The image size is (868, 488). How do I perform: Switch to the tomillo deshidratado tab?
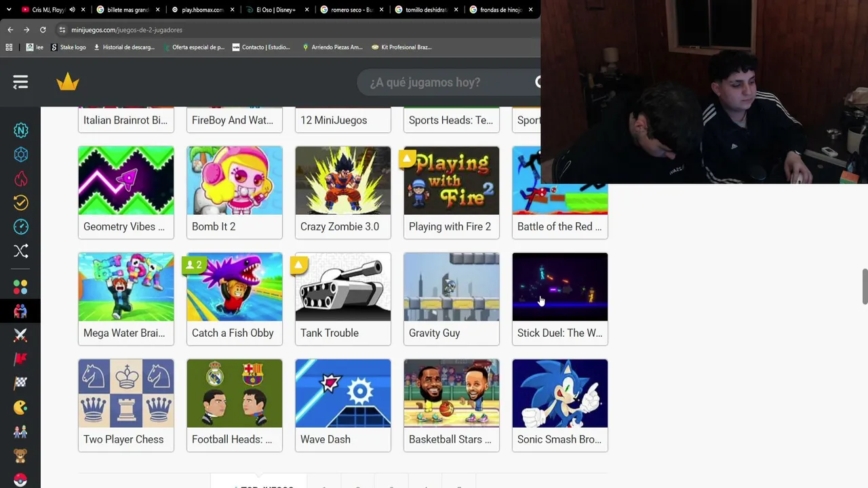[426, 9]
